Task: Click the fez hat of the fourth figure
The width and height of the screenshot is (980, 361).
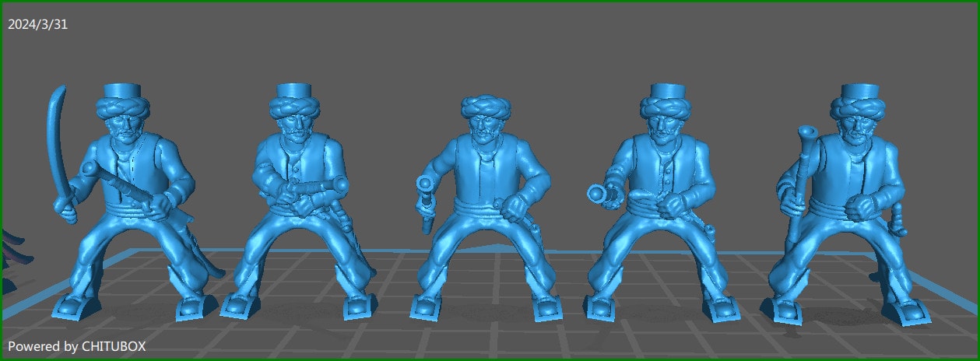Action: click(x=669, y=93)
